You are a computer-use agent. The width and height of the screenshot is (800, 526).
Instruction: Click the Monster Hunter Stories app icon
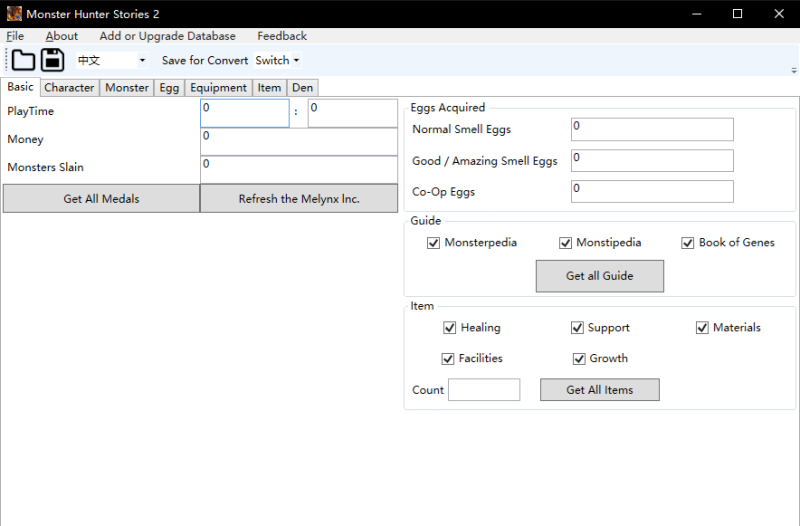(14, 14)
